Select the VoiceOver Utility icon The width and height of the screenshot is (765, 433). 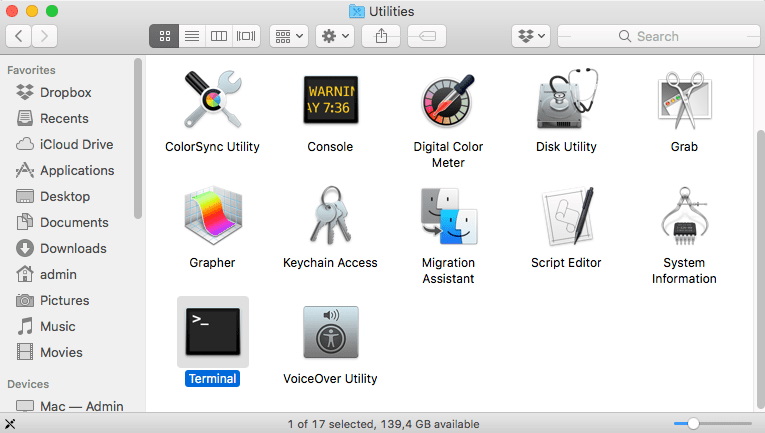[x=331, y=332]
